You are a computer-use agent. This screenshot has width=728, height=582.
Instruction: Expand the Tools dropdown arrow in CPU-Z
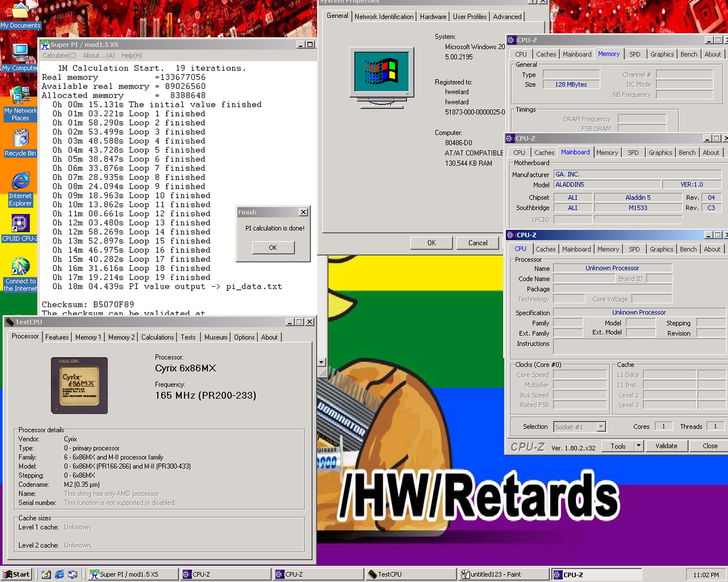[638, 446]
